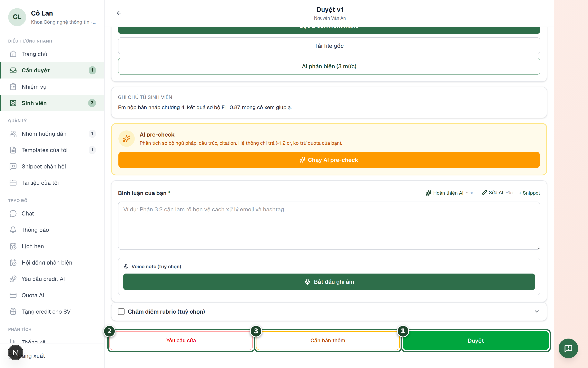Open Quota AI in the sidebar
This screenshot has width=588, height=368.
pos(52,295)
